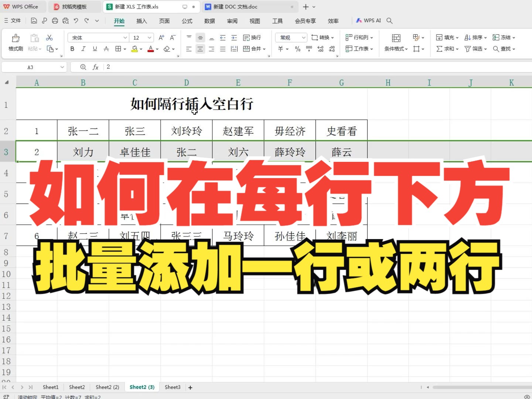Open the number format dropdown (常规)
The height and width of the screenshot is (399, 532).
[x=303, y=38]
